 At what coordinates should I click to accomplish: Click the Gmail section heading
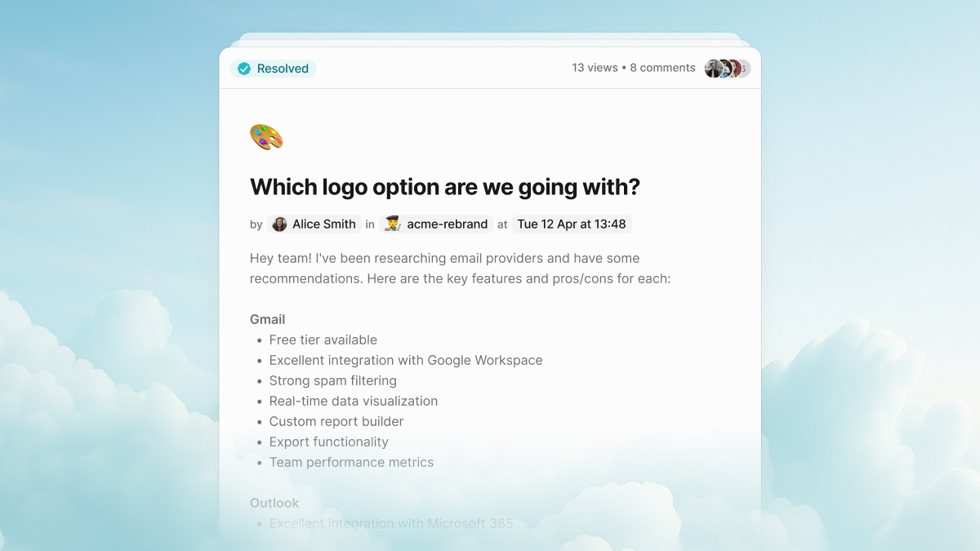pyautogui.click(x=268, y=319)
